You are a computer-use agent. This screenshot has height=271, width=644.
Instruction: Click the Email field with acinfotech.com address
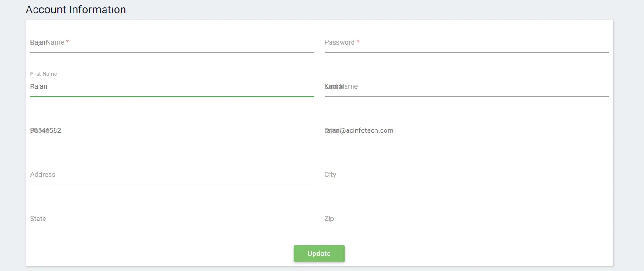[x=466, y=131]
